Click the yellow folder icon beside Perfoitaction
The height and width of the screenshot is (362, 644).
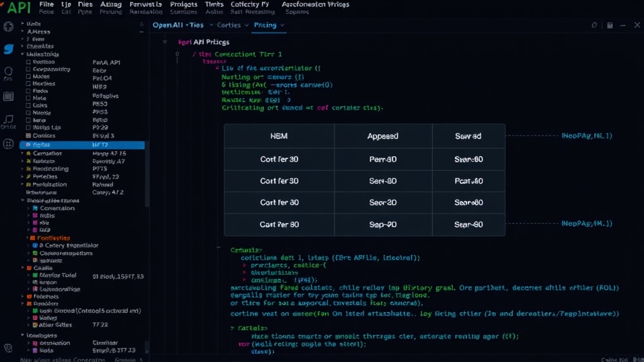pos(29,184)
